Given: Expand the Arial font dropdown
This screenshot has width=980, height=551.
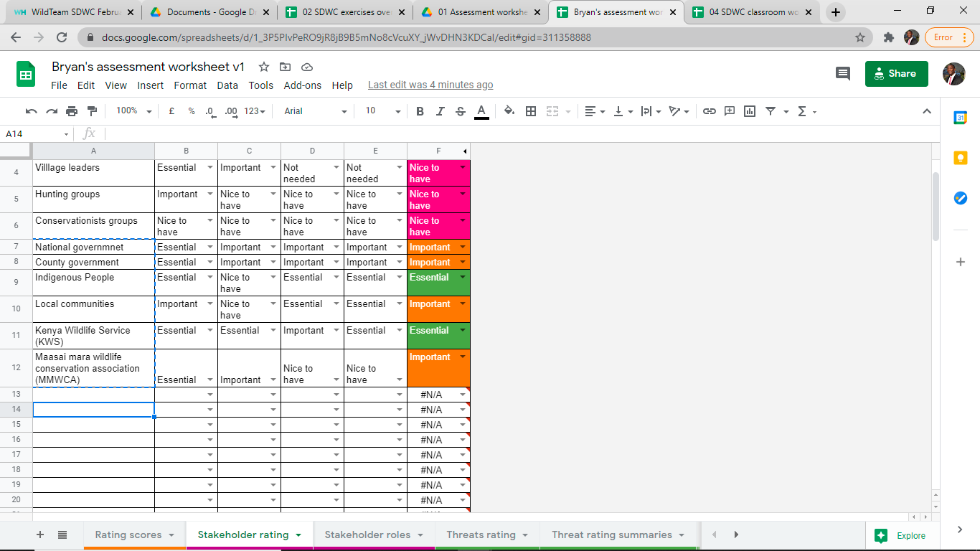Looking at the screenshot, I should (315, 111).
